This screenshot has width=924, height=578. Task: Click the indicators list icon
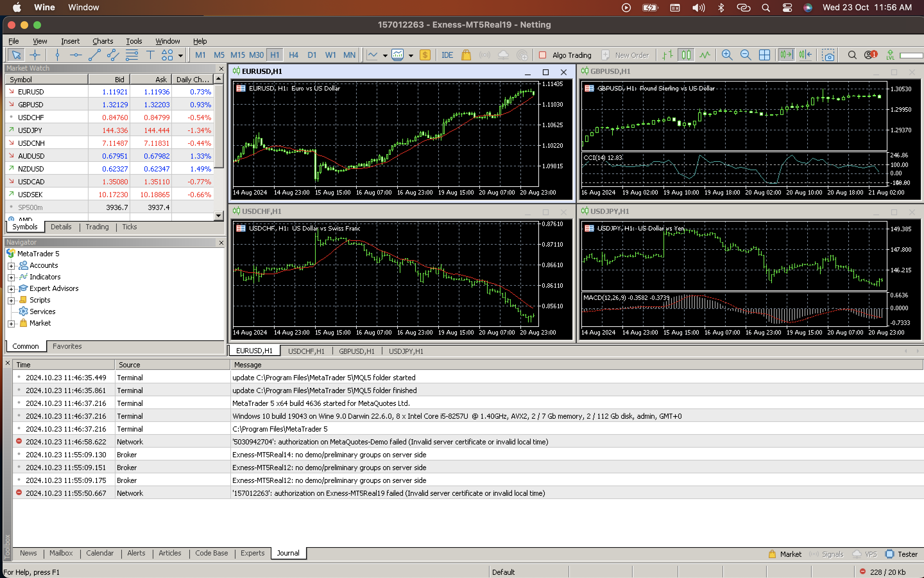[372, 55]
